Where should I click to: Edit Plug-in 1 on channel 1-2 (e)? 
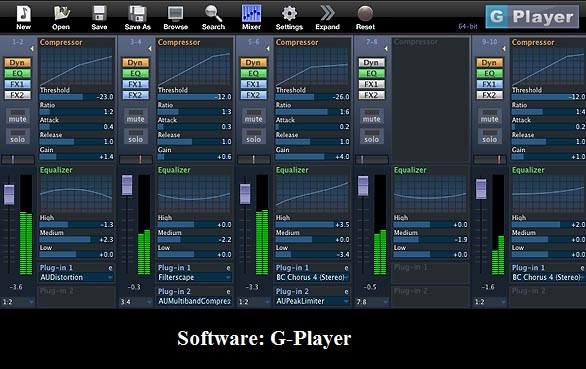(x=110, y=268)
